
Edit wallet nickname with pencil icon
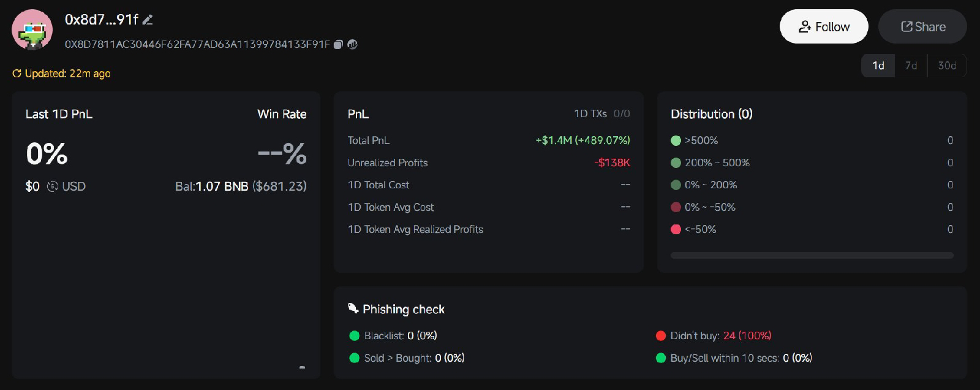(x=147, y=20)
